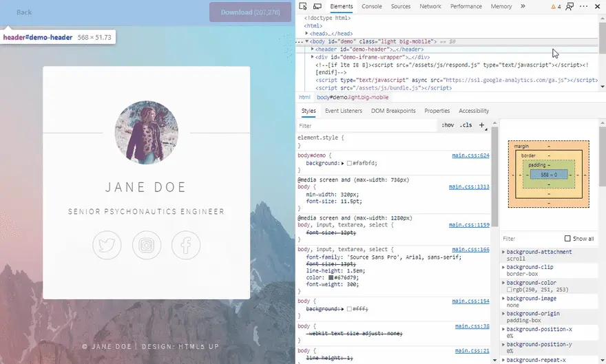
Task: Click line-height: 1.5em declaration
Action: coord(335,270)
